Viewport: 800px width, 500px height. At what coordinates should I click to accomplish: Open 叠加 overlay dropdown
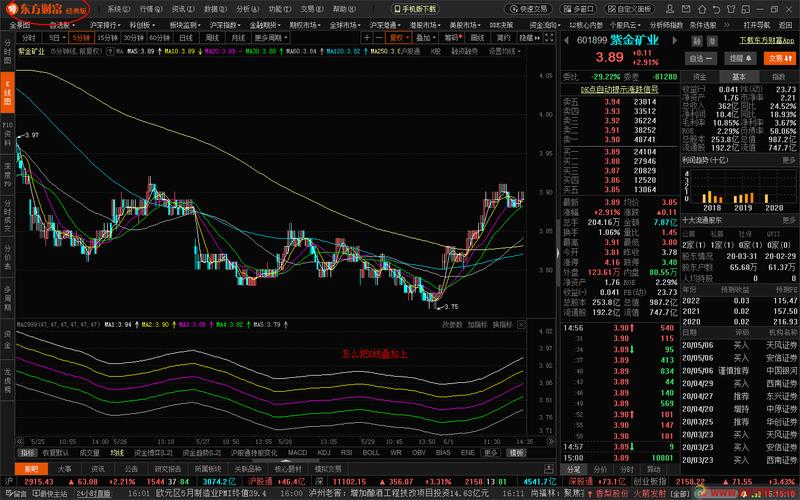(x=425, y=37)
